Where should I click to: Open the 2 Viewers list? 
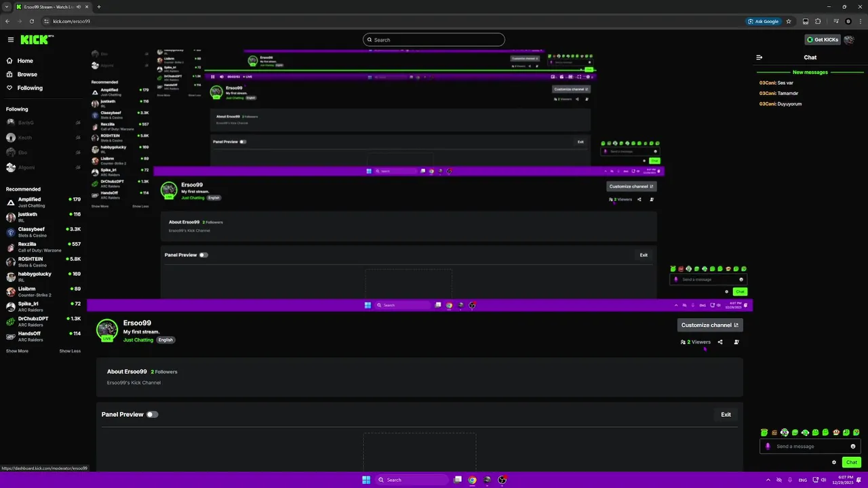click(x=696, y=342)
